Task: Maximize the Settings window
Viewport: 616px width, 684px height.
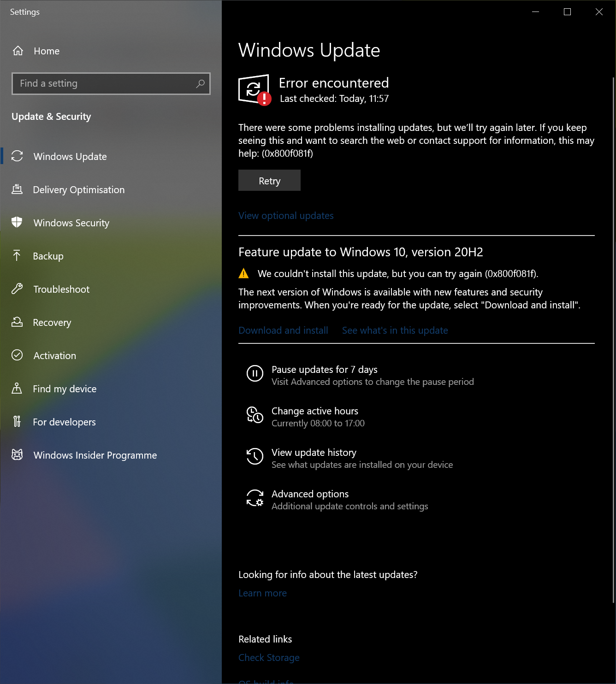Action: (x=568, y=12)
